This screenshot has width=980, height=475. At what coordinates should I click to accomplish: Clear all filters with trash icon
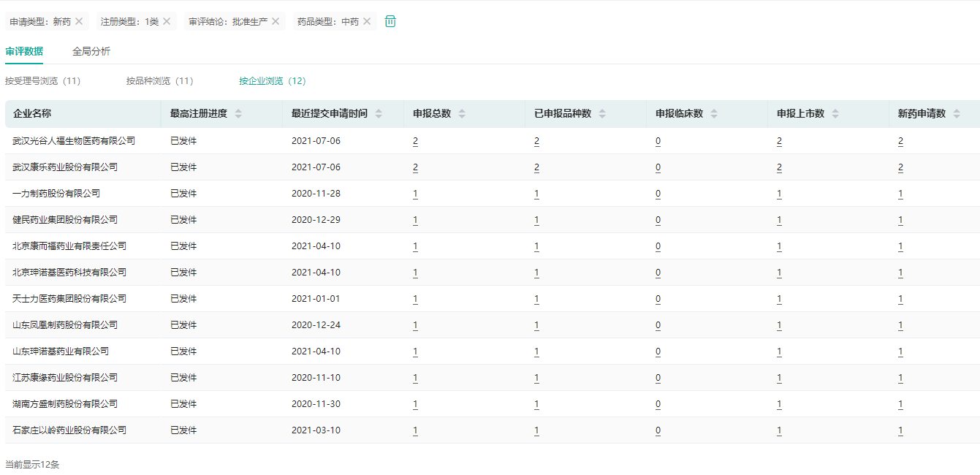click(x=390, y=21)
